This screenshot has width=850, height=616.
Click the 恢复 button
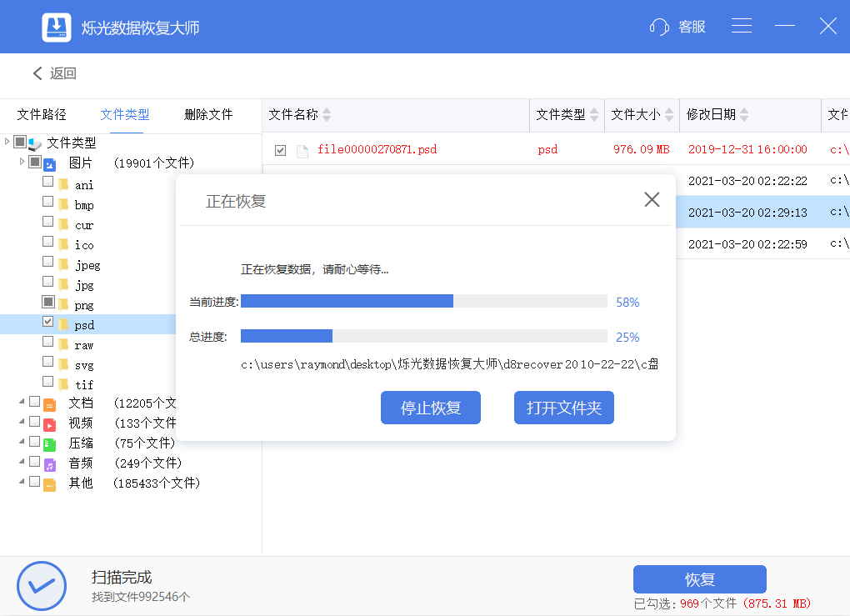point(700,579)
